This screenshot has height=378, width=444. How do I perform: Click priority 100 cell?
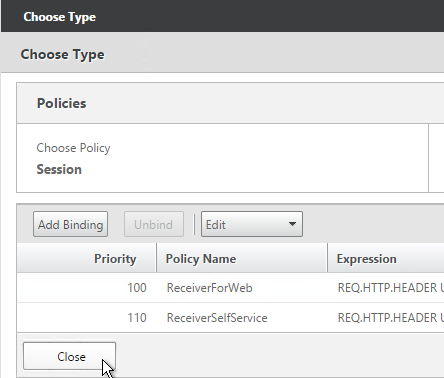pos(137,288)
